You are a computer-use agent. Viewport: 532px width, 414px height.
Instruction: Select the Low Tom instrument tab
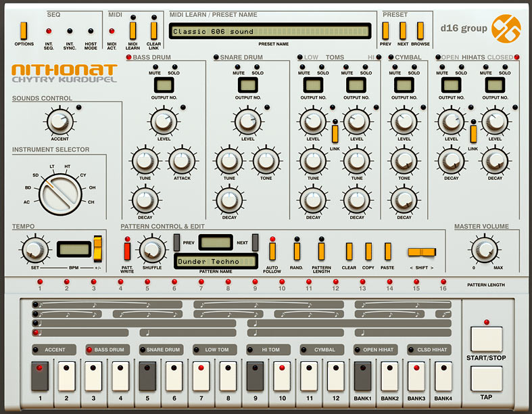click(x=215, y=350)
